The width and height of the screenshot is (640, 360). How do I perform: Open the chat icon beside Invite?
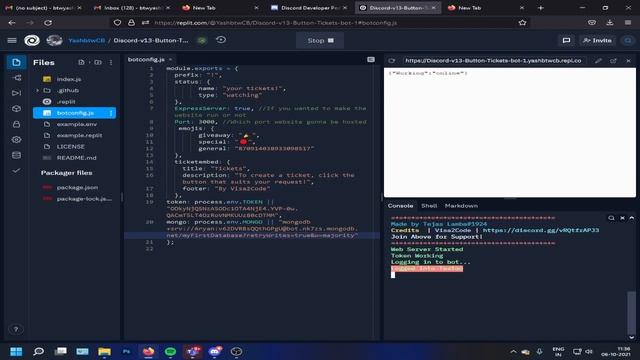click(x=566, y=40)
